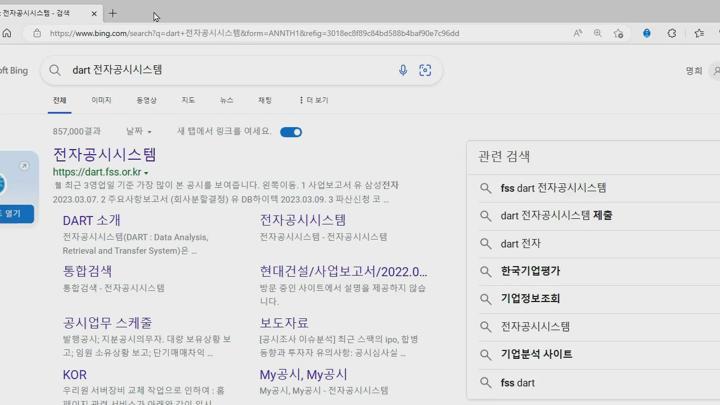The image size is (720, 405).
Task: Open the 현대건설/사업보고서 sublink
Action: 343,271
